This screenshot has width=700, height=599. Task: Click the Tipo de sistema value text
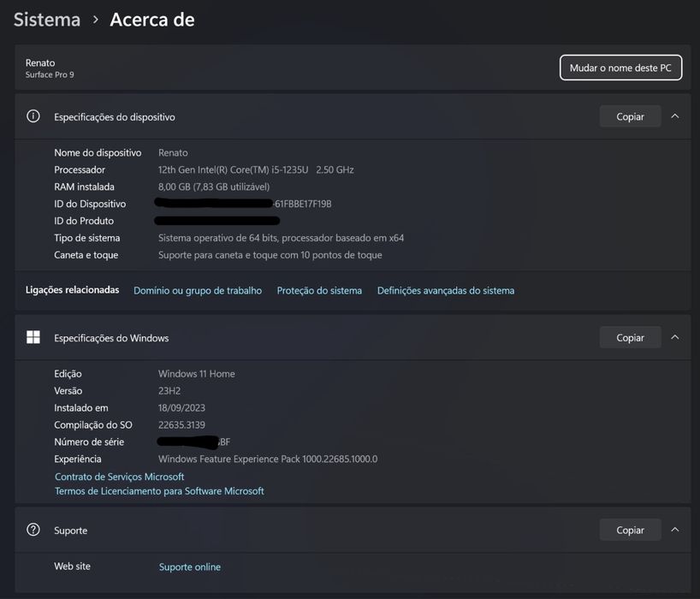pos(281,238)
